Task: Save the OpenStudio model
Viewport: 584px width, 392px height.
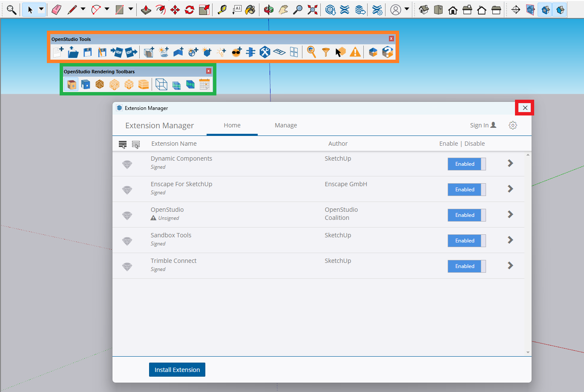Action: tap(88, 52)
